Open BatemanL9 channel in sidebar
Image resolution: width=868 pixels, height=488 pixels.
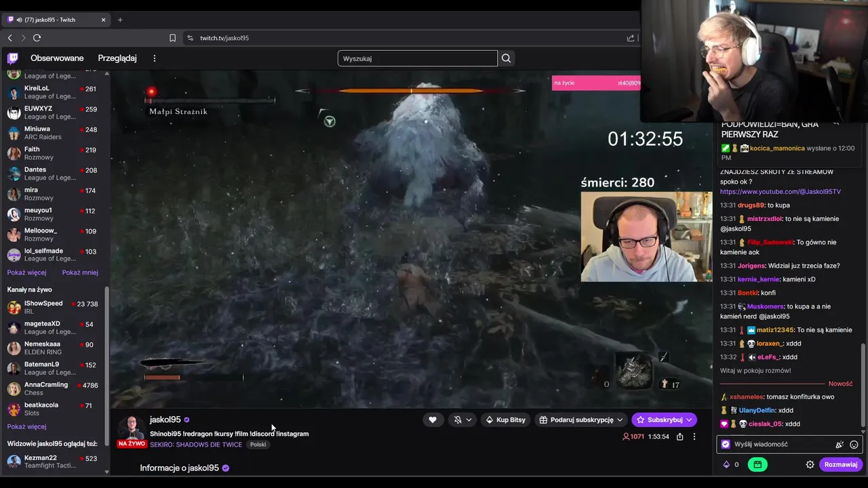click(x=53, y=369)
